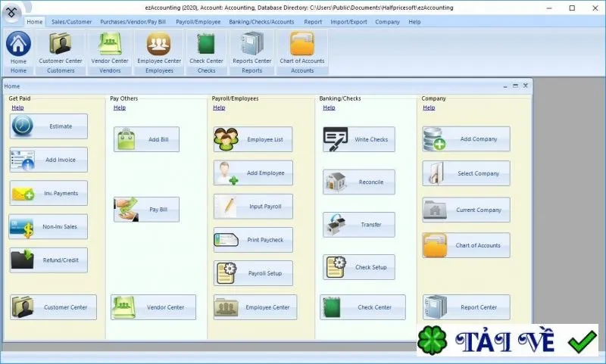The height and width of the screenshot is (364, 606).
Task: Click the Refund/Credit folder icon button
Action: pyautogui.click(x=48, y=260)
